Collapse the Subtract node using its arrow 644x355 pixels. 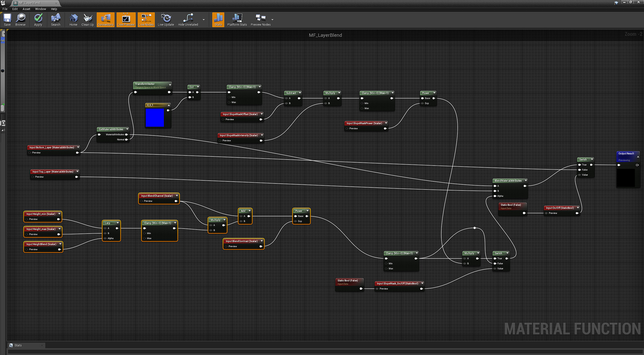(299, 93)
